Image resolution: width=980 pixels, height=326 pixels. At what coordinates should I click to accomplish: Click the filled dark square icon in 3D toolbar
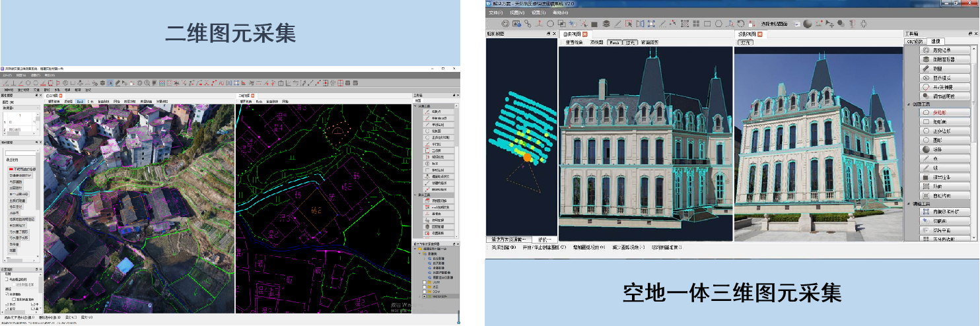click(594, 24)
